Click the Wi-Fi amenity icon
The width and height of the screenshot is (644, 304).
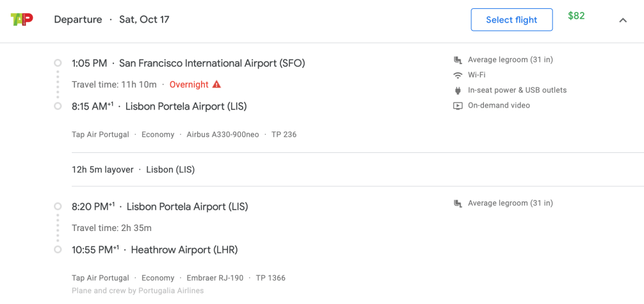tap(458, 76)
